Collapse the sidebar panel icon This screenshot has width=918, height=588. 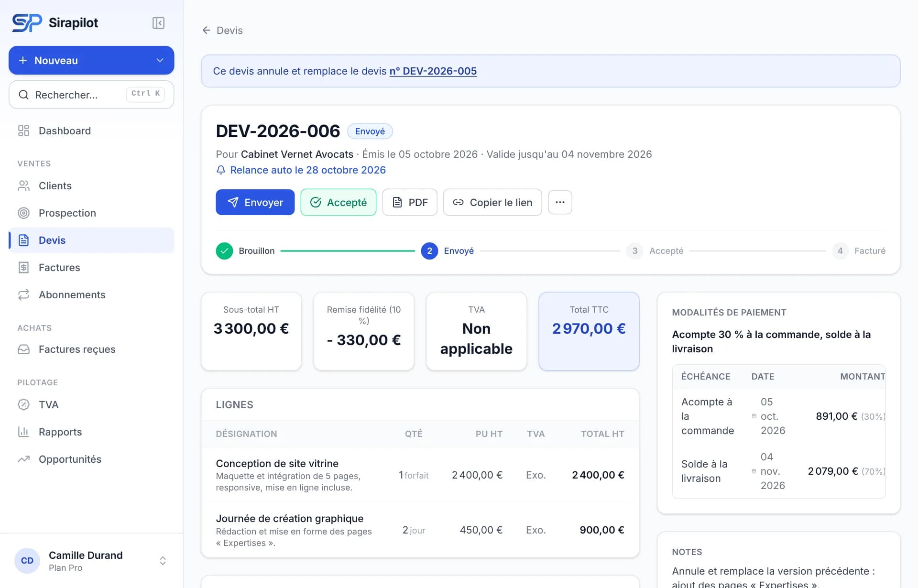point(158,23)
